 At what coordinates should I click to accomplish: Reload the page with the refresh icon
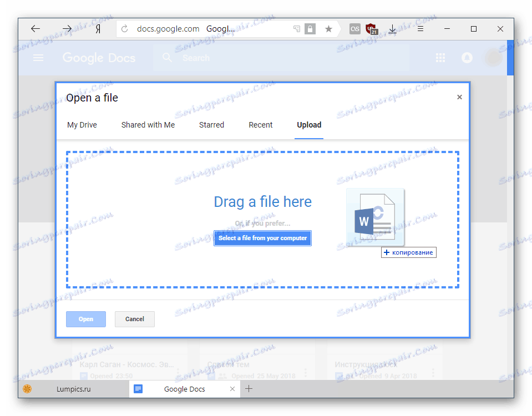(124, 29)
